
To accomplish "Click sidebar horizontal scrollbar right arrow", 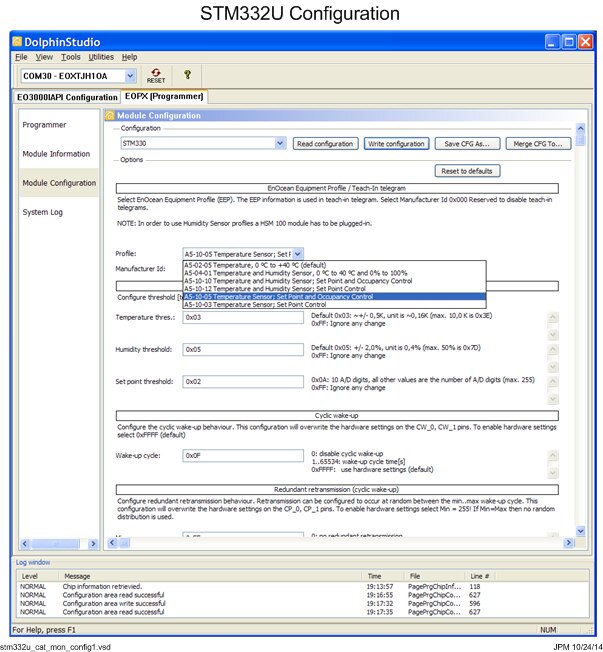I will (x=93, y=543).
